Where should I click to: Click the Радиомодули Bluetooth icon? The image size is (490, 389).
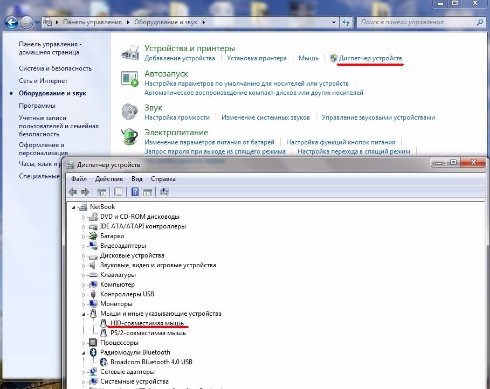(x=93, y=352)
